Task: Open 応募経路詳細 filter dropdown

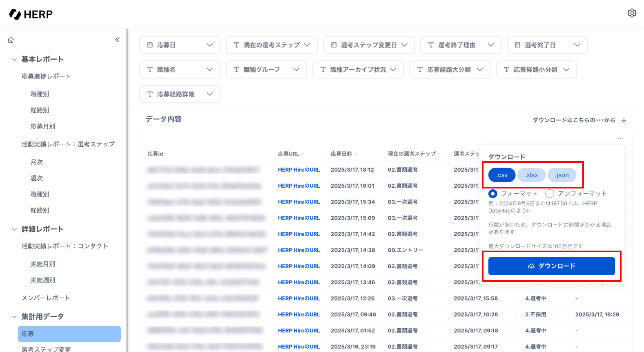Action: click(180, 94)
